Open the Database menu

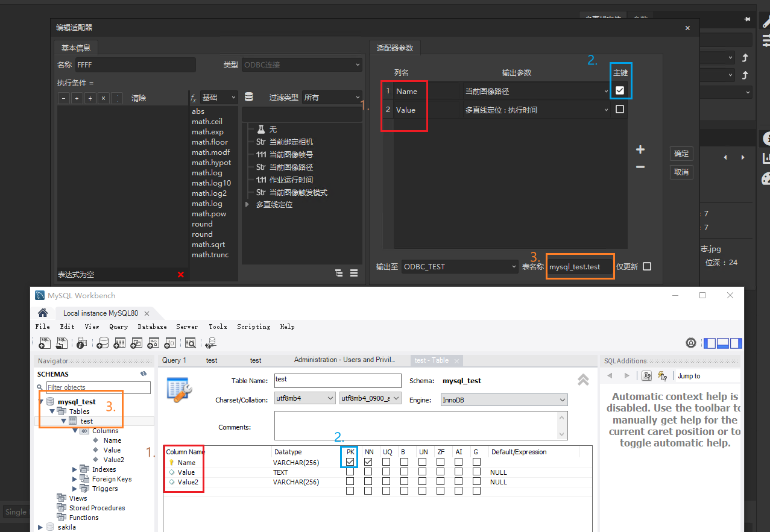click(x=152, y=327)
